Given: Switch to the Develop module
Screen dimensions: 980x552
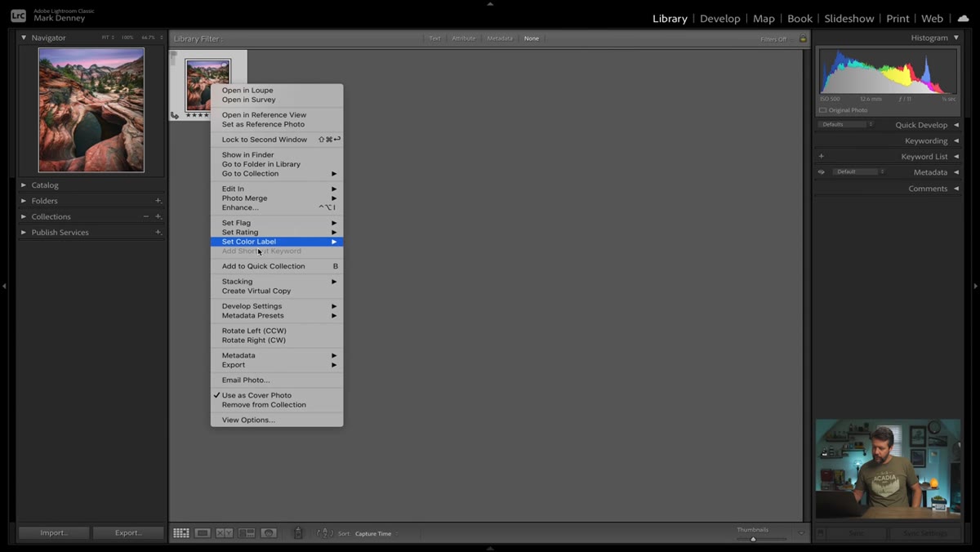Looking at the screenshot, I should [719, 18].
